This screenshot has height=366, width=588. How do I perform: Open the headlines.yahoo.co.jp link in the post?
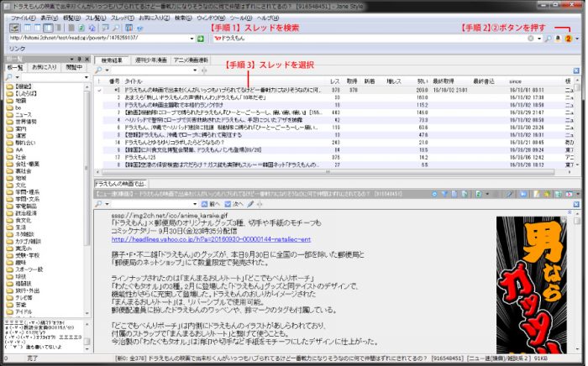(x=211, y=239)
